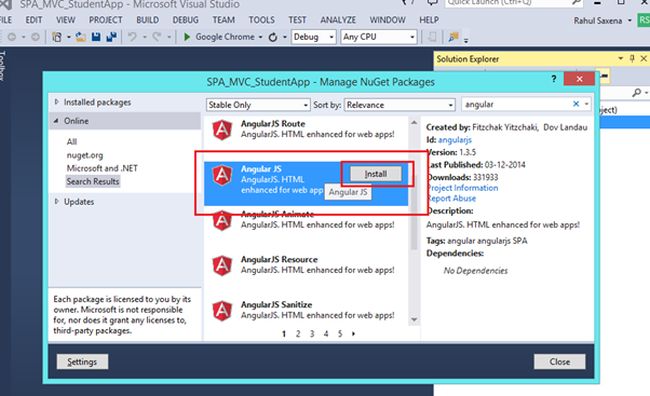The height and width of the screenshot is (396, 650).
Task: Select nuget.org source
Action: [85, 155]
